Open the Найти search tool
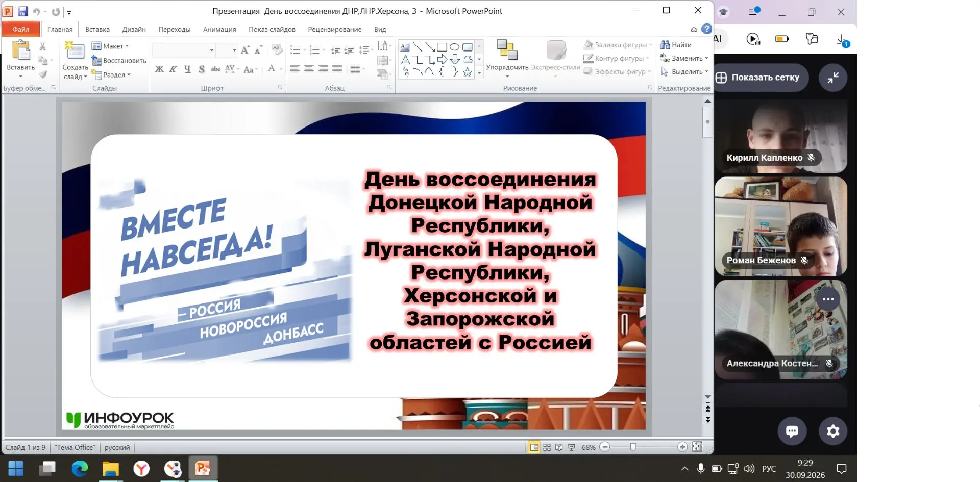The height and width of the screenshot is (482, 980). (676, 45)
